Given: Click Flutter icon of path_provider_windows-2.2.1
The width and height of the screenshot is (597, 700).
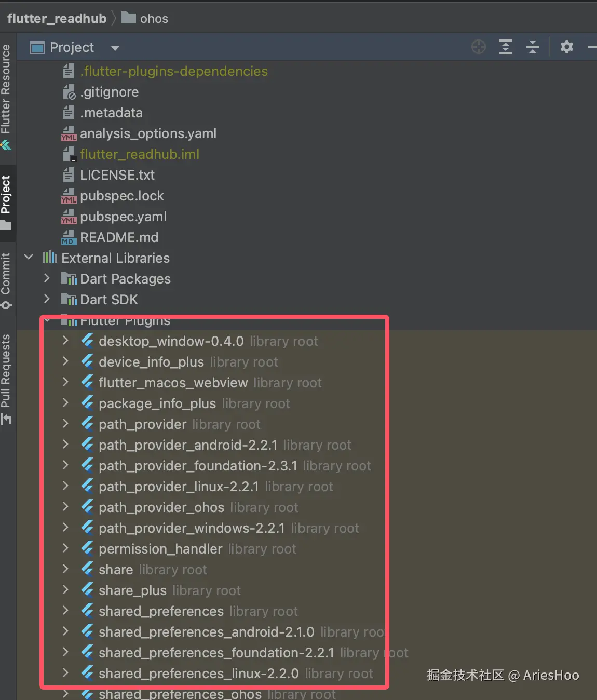Looking at the screenshot, I should (x=87, y=528).
